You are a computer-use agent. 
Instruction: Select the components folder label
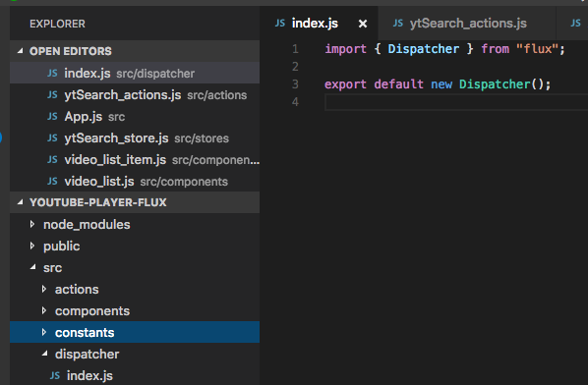[x=92, y=310]
